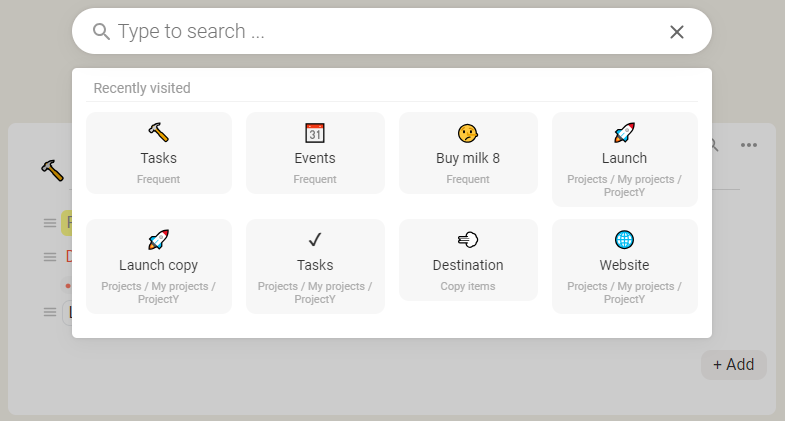
Task: Open the three-dots more options menu
Action: point(748,145)
